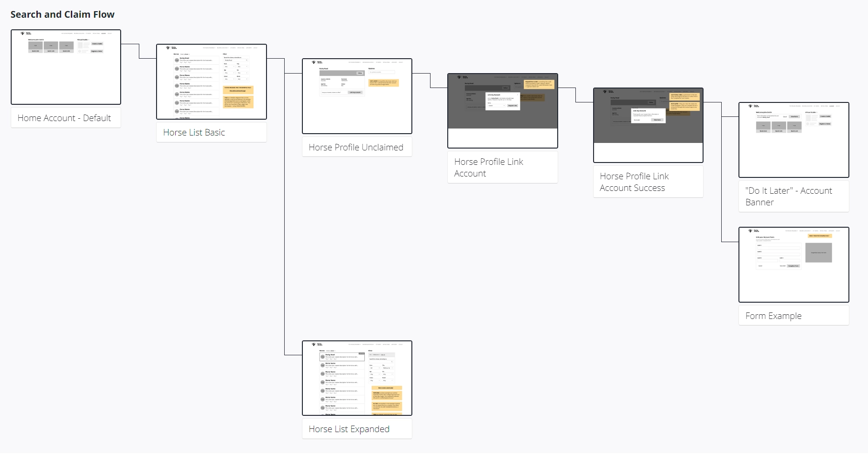The width and height of the screenshot is (868, 454).
Task: Open the Horse Profile Unclaimed wireframe thumbnail
Action: 357,96
